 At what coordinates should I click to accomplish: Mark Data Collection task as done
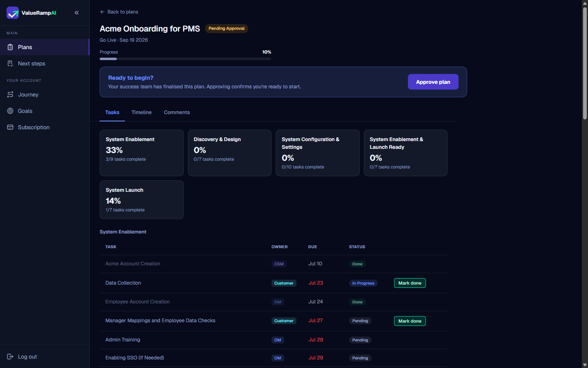(410, 283)
